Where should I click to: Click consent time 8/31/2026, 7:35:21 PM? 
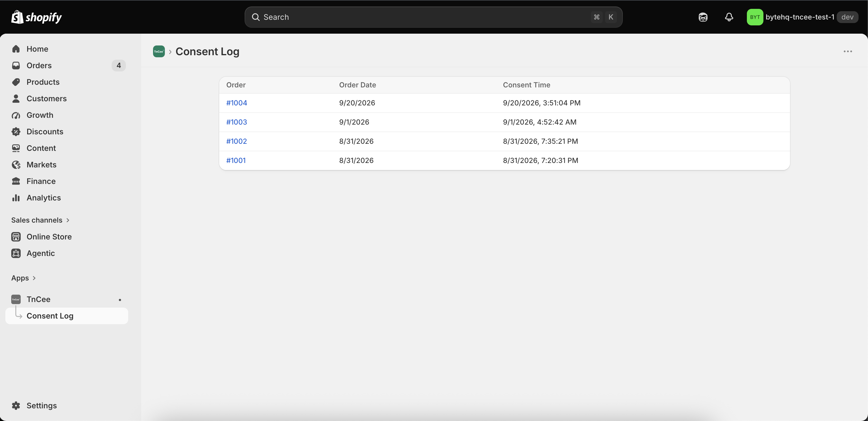[x=540, y=141]
